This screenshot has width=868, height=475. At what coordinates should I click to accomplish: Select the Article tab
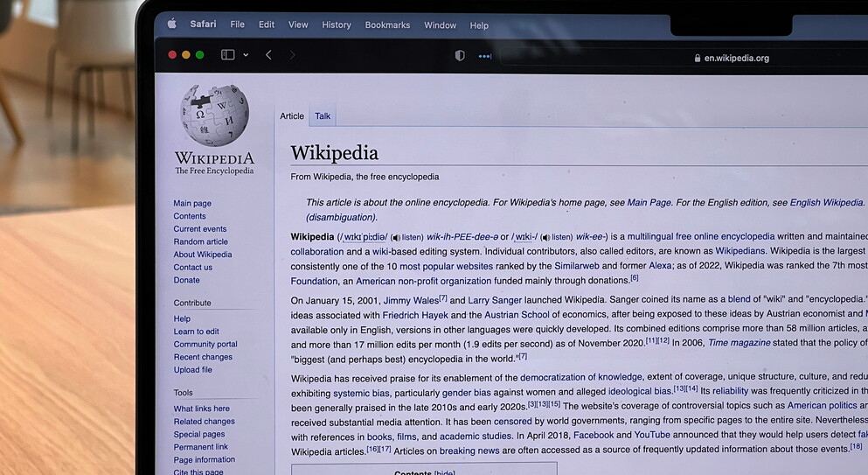(292, 115)
